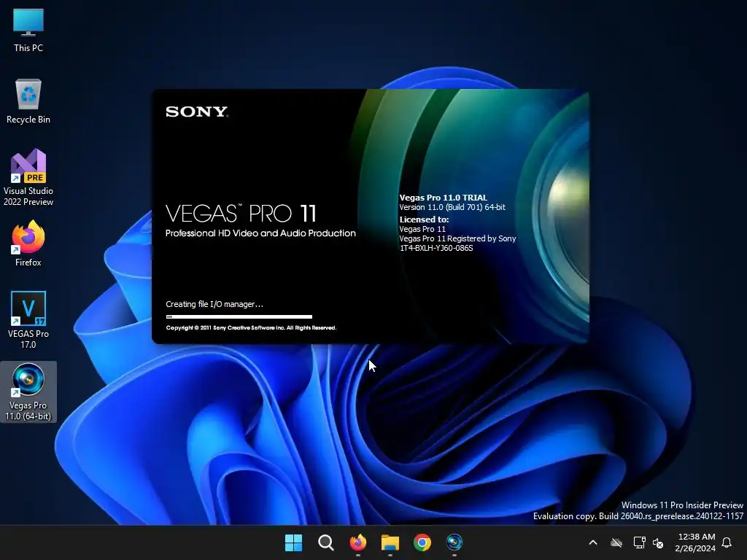Open File Explorer from the taskbar
Screen dimensions: 747x560
pyautogui.click(x=390, y=542)
